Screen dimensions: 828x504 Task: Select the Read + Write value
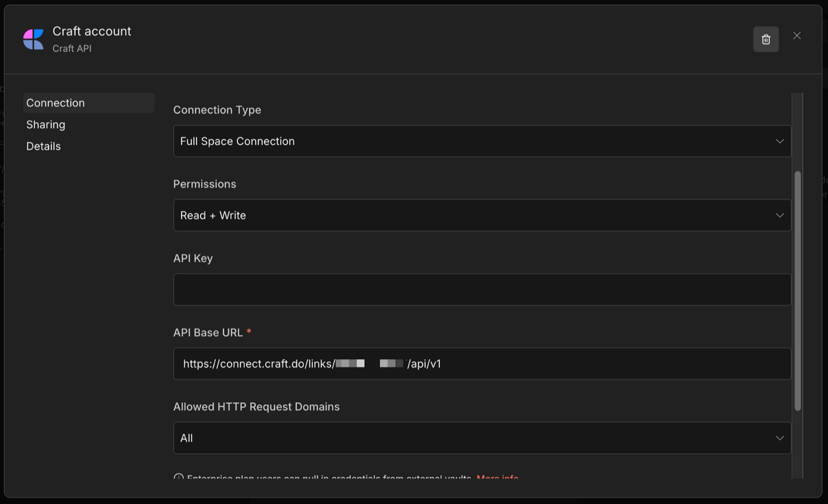214,215
